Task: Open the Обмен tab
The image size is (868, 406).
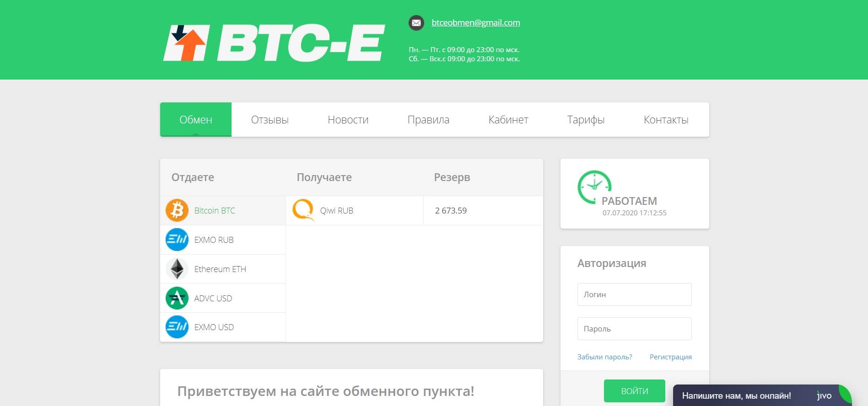Action: (x=196, y=120)
